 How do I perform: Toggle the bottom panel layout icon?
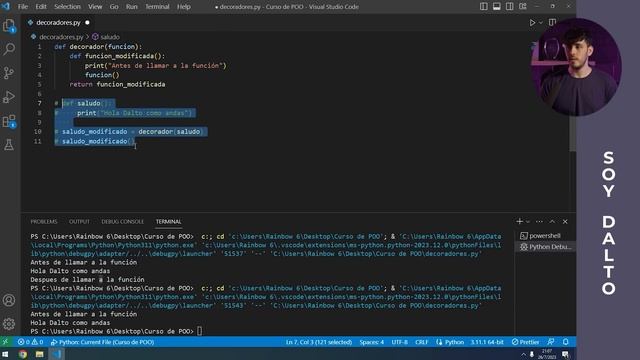coord(497,7)
